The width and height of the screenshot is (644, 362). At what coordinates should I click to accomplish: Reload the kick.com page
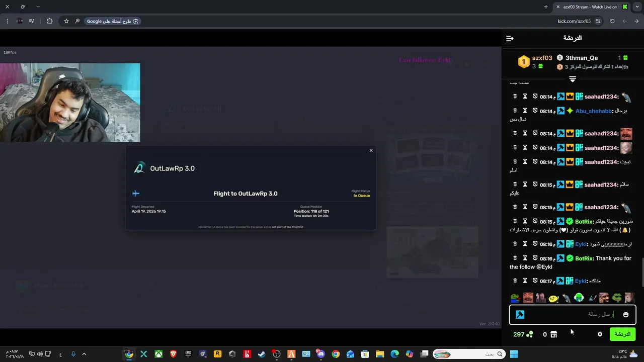pos(612,21)
